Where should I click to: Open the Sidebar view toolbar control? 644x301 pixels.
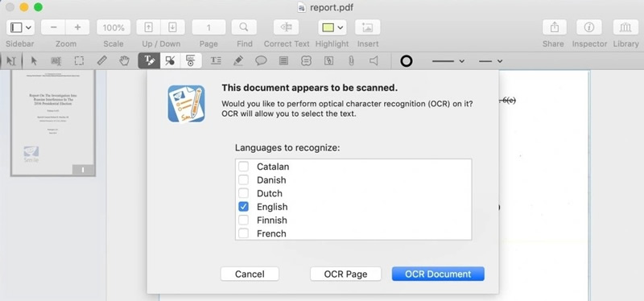(20, 27)
